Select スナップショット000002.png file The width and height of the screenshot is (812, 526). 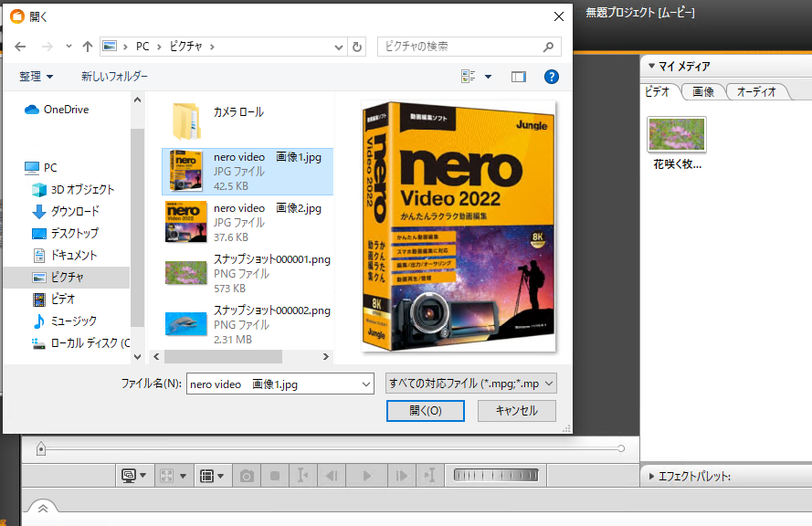point(248,324)
